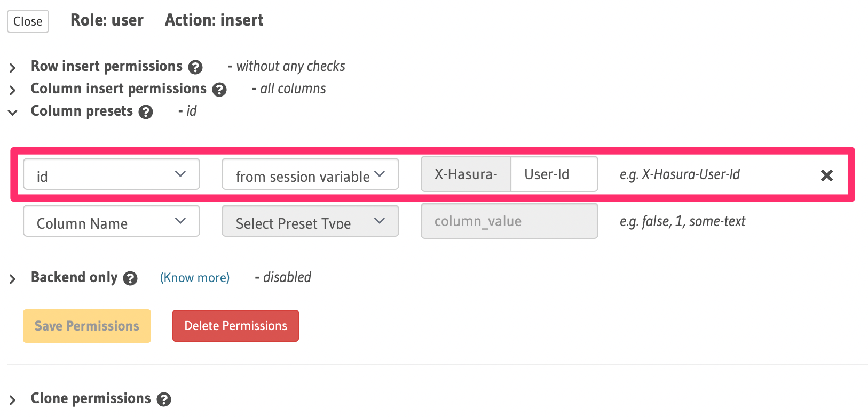Expand the Clone permissions section
This screenshot has height=417, width=868.
pos(12,398)
